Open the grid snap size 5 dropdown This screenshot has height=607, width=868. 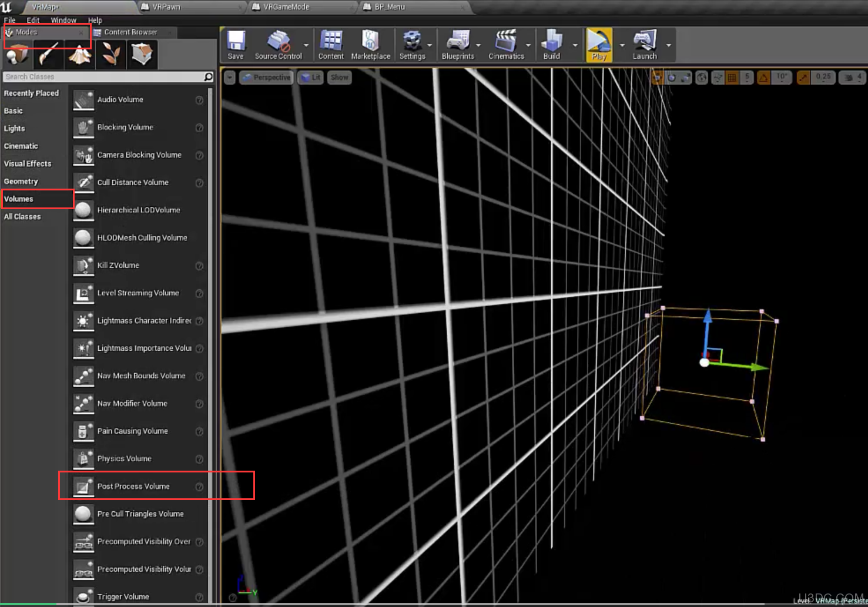point(746,78)
